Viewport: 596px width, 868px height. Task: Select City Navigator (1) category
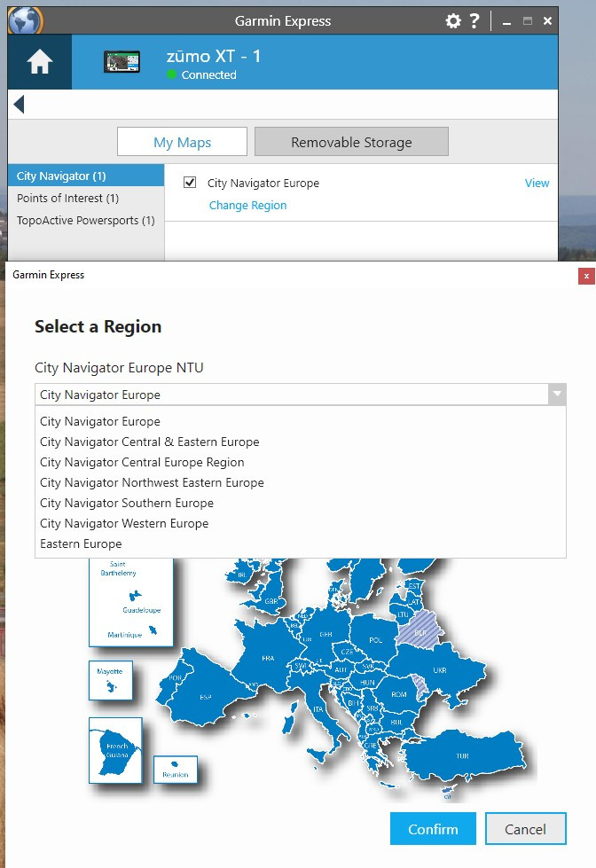(86, 176)
